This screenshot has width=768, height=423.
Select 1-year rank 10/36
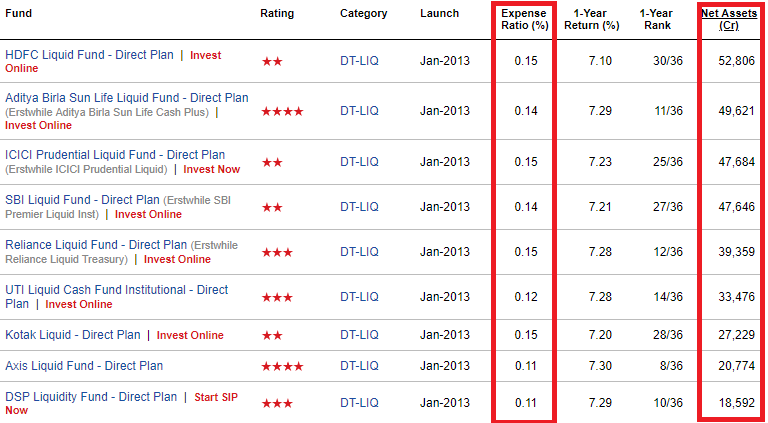point(668,403)
